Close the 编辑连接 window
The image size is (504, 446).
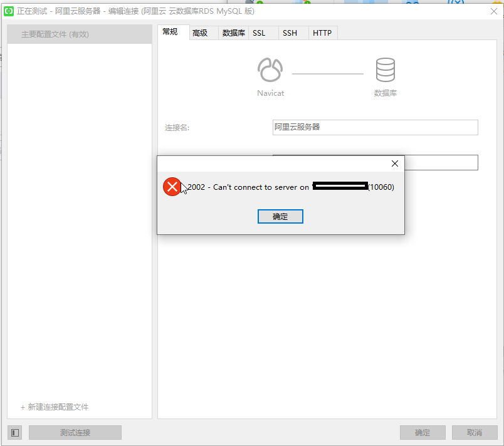click(x=494, y=11)
